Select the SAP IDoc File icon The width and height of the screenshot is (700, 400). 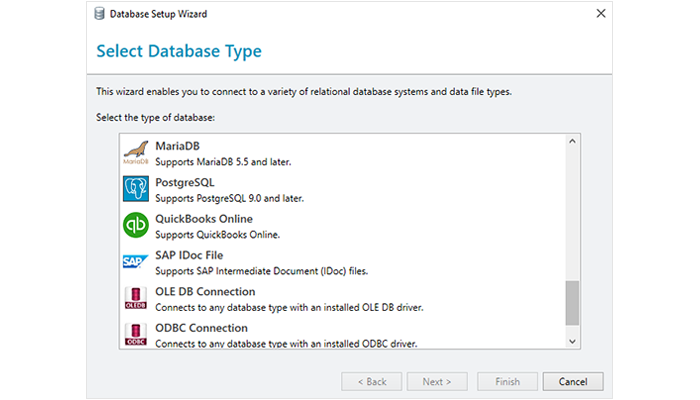[135, 261]
